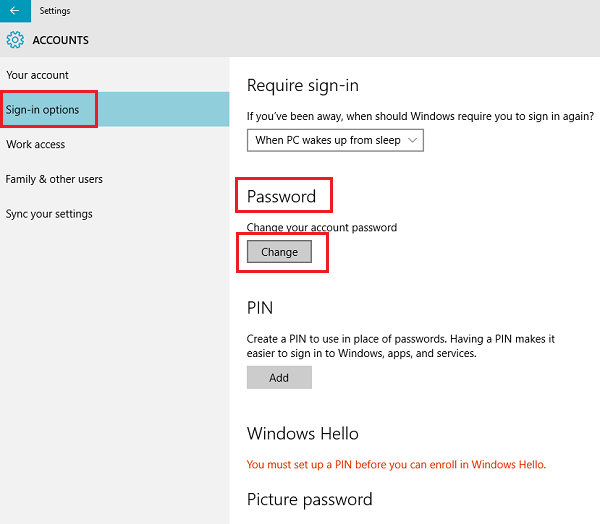Click the 'Change your account password' description
The width and height of the screenshot is (600, 524).
322,227
